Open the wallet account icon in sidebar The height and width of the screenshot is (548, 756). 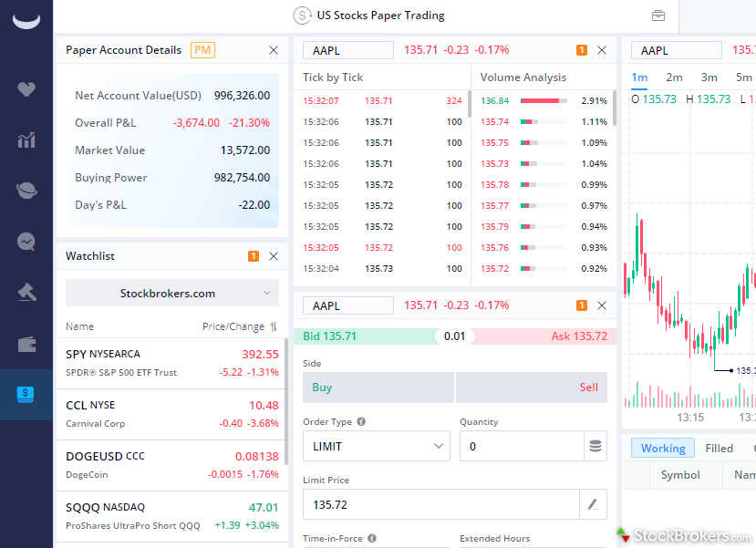pyautogui.click(x=26, y=344)
